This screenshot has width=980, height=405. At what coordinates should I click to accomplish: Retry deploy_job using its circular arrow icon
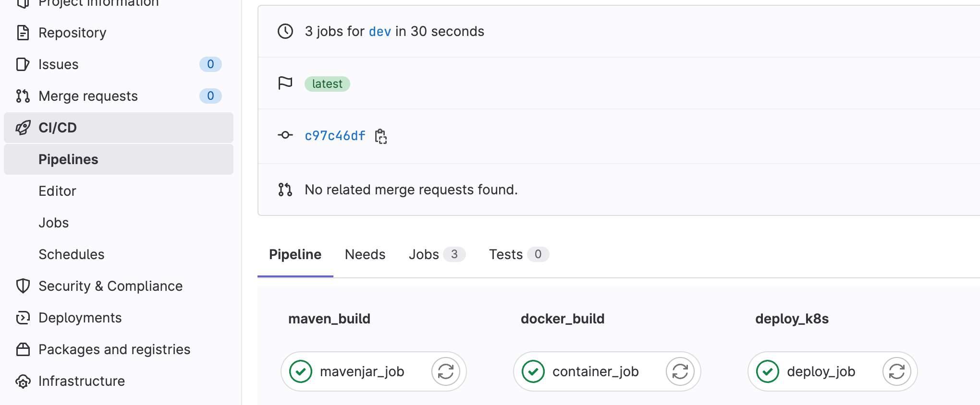(896, 371)
